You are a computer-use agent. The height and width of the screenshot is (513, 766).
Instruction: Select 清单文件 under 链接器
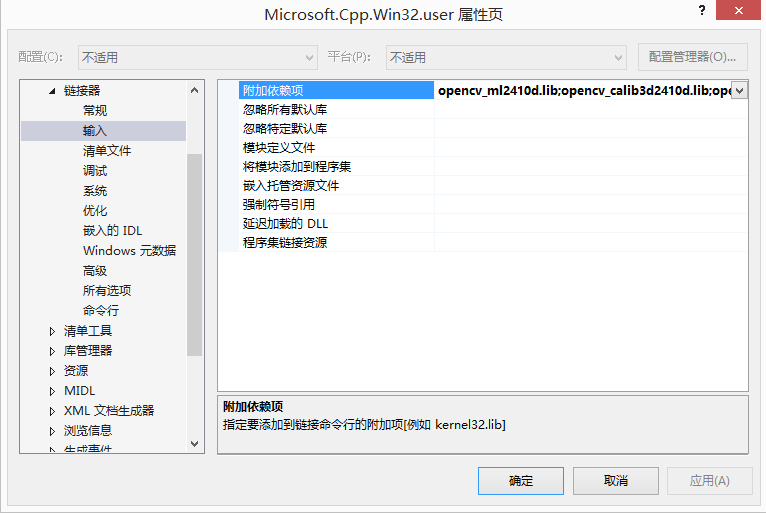tap(107, 150)
